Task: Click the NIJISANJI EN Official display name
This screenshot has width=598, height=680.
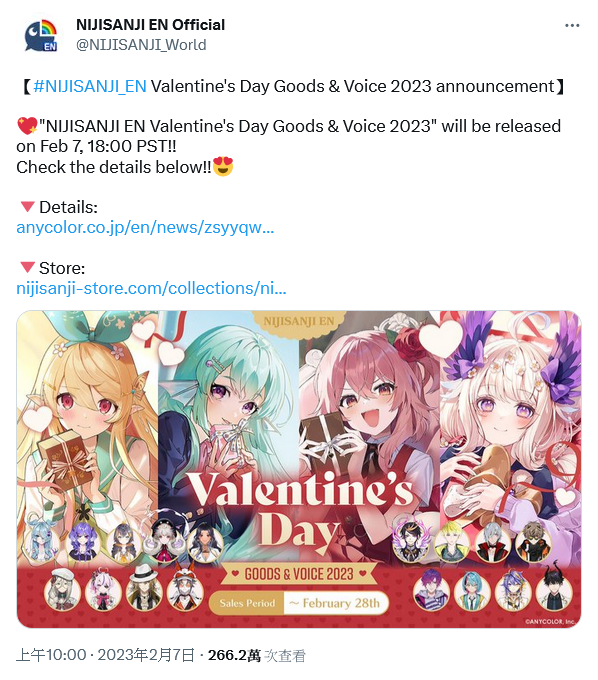Action: [x=150, y=25]
